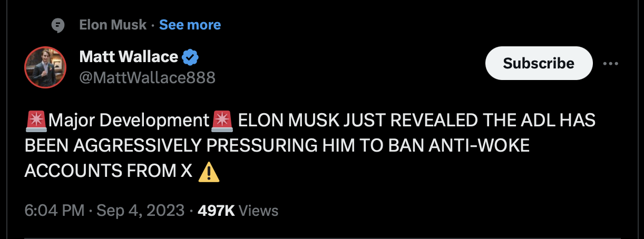This screenshot has height=239, width=644.
Task: Subscribe to Matt Wallace
Action: tap(539, 63)
